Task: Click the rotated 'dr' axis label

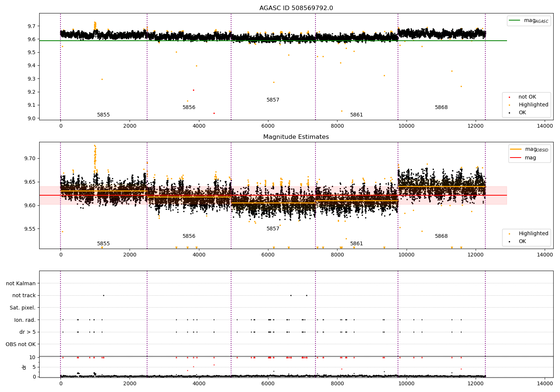Action: click(x=24, y=367)
